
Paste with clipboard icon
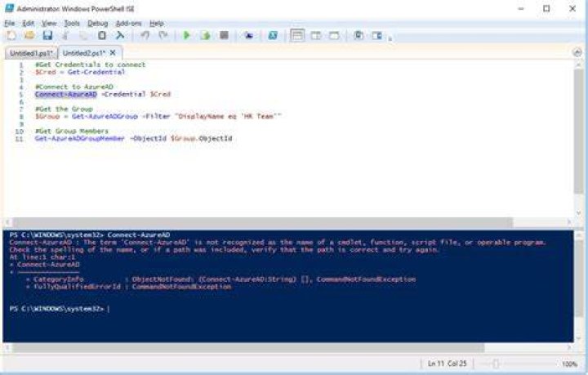tap(101, 36)
